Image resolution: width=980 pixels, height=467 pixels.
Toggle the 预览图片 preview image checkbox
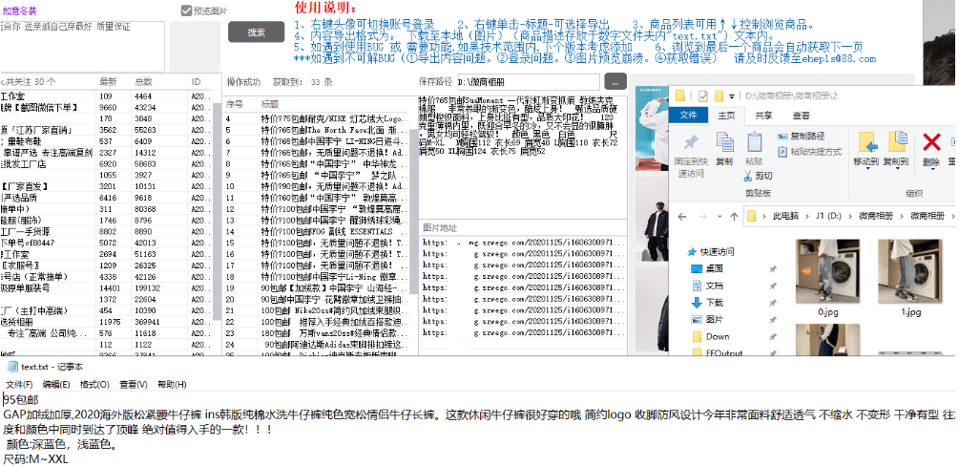click(x=186, y=11)
